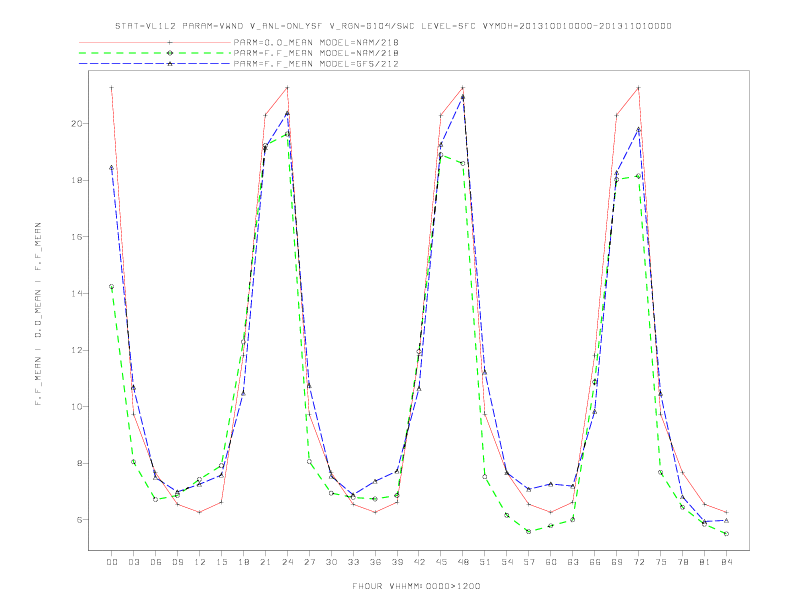Viewport: 792px width, 612px height.
Task: Click y-axis tick label 20
Action: (76, 123)
